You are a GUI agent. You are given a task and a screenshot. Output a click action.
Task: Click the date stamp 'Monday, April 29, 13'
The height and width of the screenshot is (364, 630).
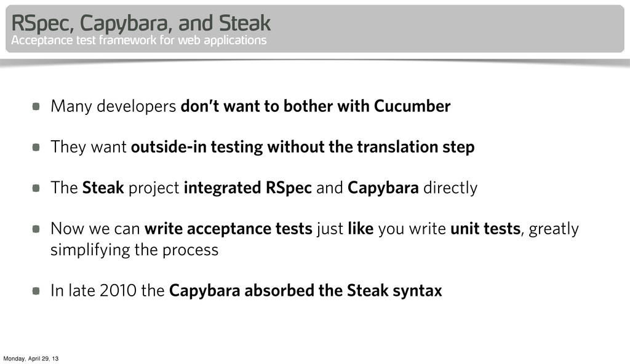coord(31,358)
